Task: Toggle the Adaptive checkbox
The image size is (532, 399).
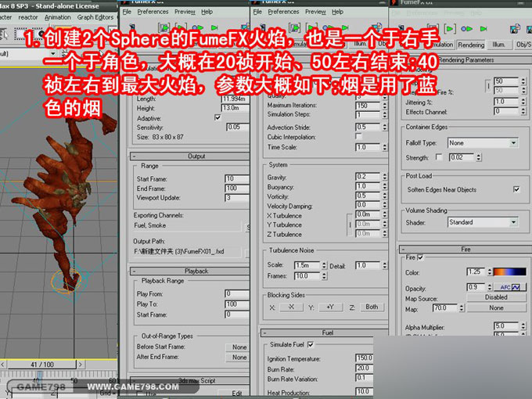Action: click(217, 117)
